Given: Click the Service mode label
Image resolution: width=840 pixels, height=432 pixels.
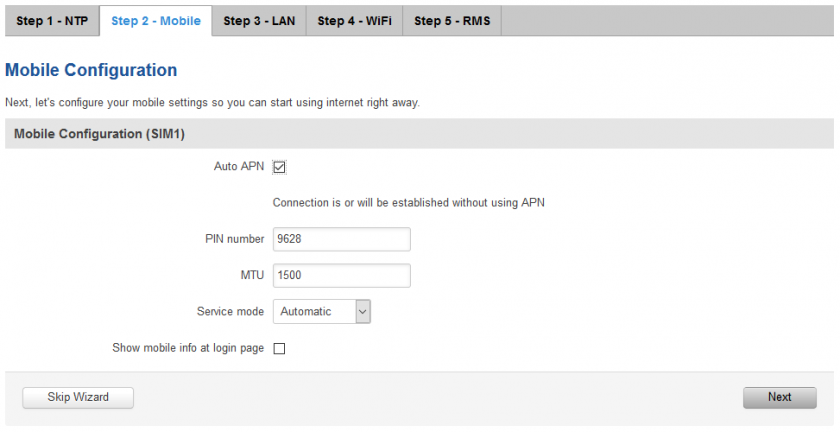Looking at the screenshot, I should pos(230,311).
